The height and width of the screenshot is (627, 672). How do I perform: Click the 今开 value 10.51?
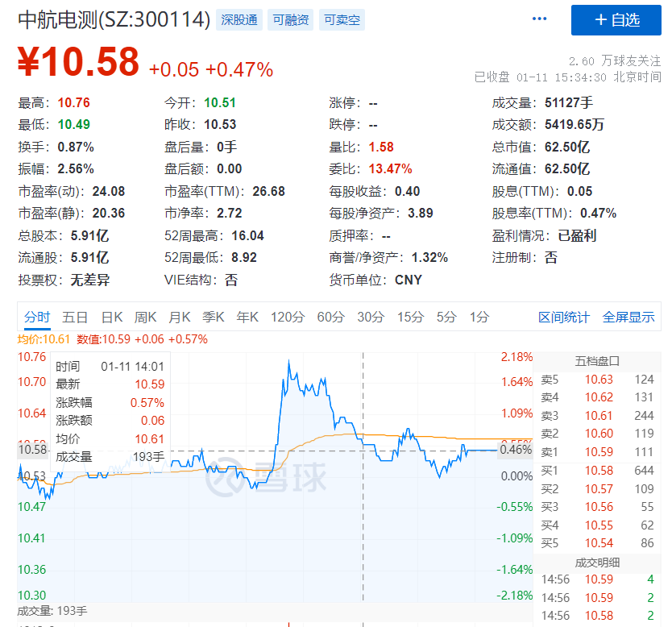pos(220,103)
